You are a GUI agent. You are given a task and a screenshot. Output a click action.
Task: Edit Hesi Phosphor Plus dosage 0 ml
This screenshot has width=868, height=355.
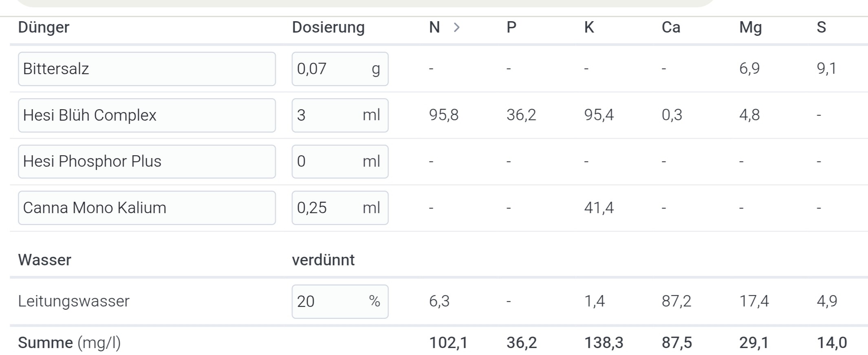339,161
